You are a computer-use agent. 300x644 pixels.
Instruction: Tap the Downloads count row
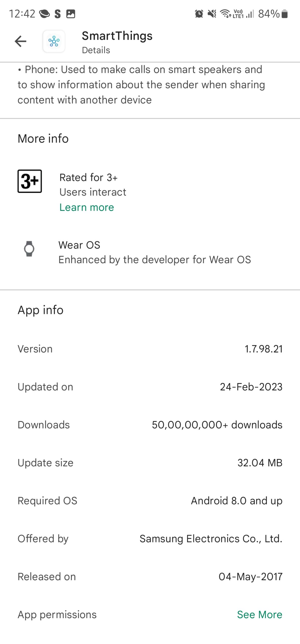(150, 425)
